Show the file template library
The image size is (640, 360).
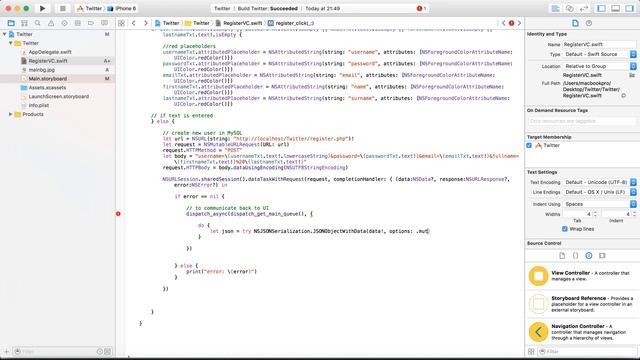[562, 256]
